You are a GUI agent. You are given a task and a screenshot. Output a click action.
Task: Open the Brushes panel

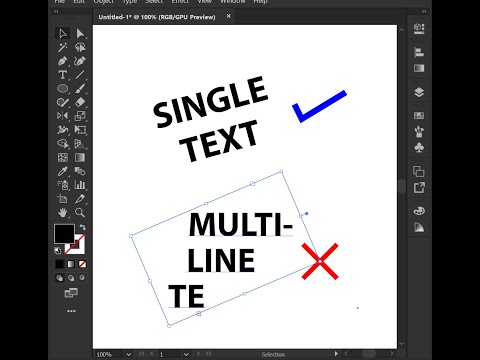click(419, 132)
